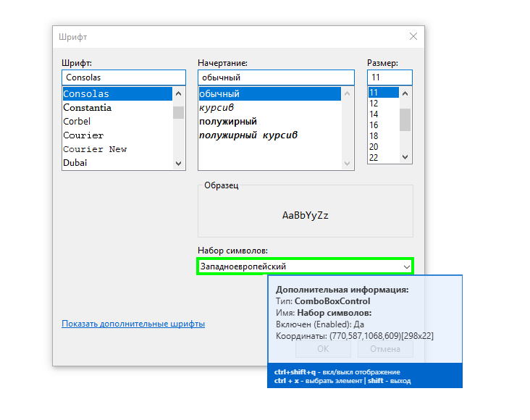Viewport: 530px width, 420px height.
Task: Select полужирный font style
Action: (x=228, y=122)
